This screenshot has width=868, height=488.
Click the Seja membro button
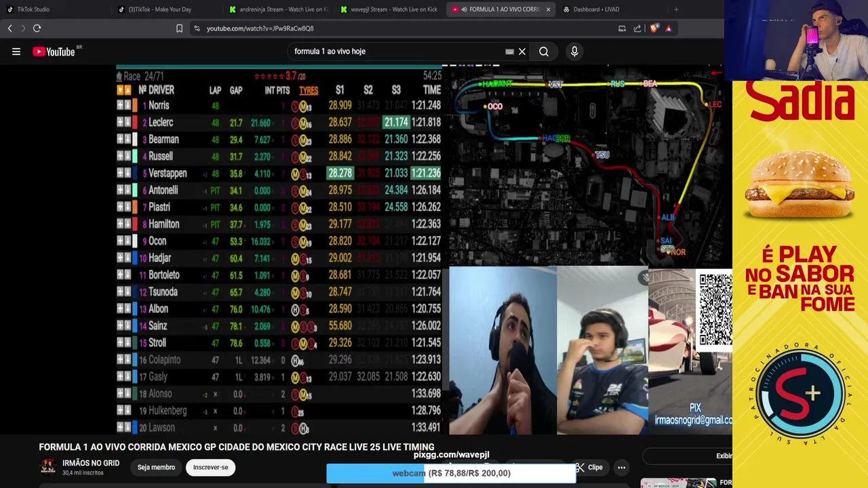156,468
